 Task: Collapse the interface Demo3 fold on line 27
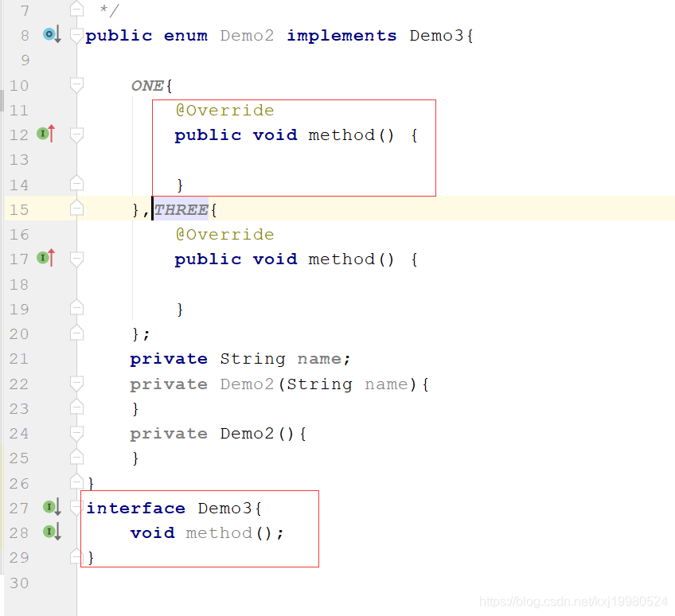[x=76, y=508]
